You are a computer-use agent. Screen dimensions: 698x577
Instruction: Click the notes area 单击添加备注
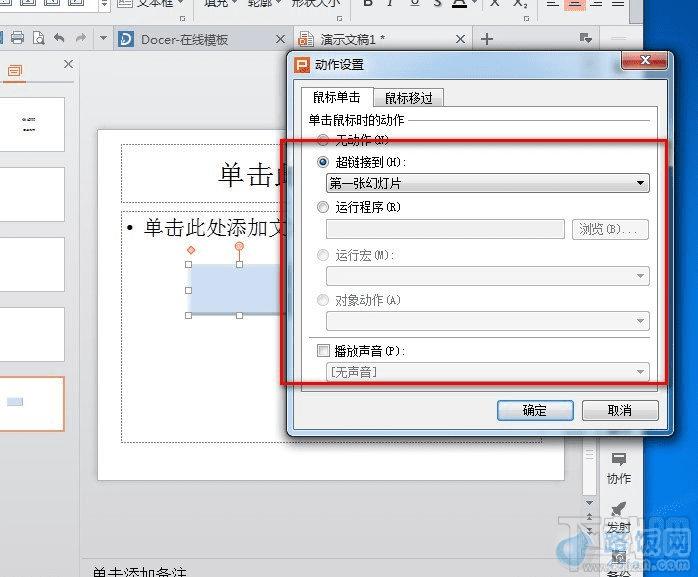(139, 571)
